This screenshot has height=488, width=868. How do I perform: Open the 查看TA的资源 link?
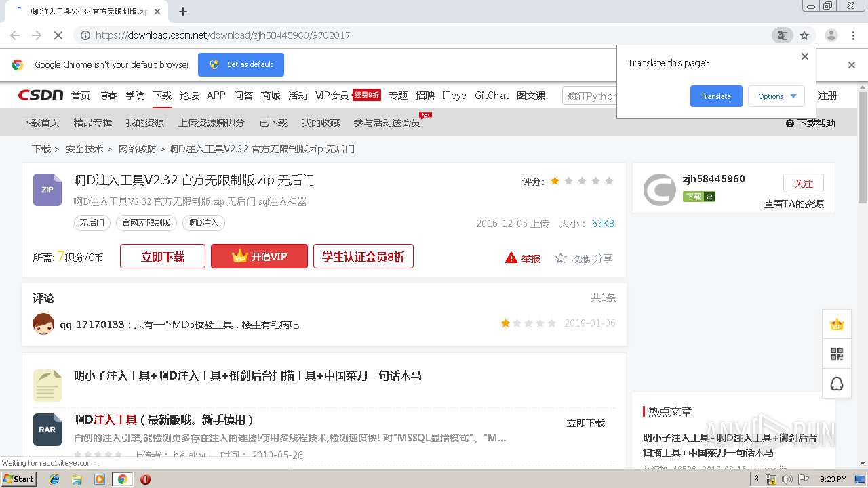coord(794,204)
